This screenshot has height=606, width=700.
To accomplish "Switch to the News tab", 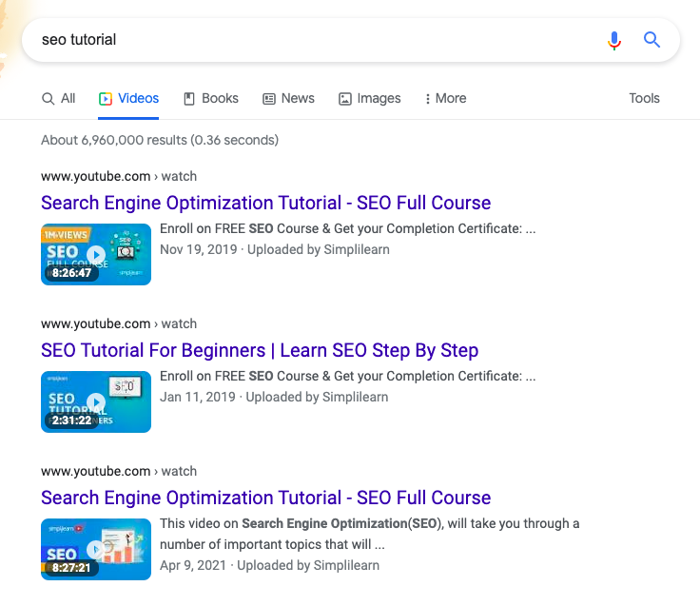I will click(x=288, y=98).
